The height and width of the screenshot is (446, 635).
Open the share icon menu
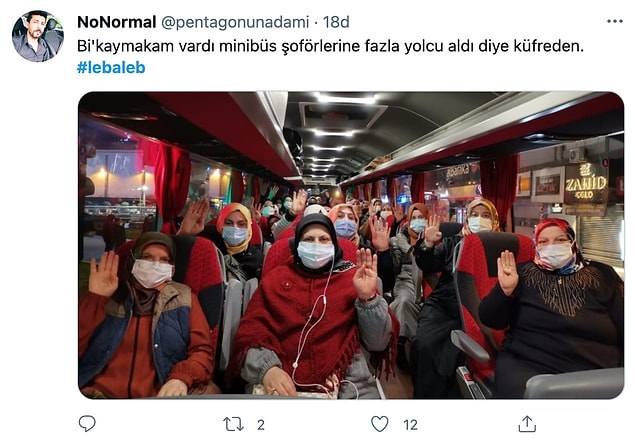click(x=527, y=424)
